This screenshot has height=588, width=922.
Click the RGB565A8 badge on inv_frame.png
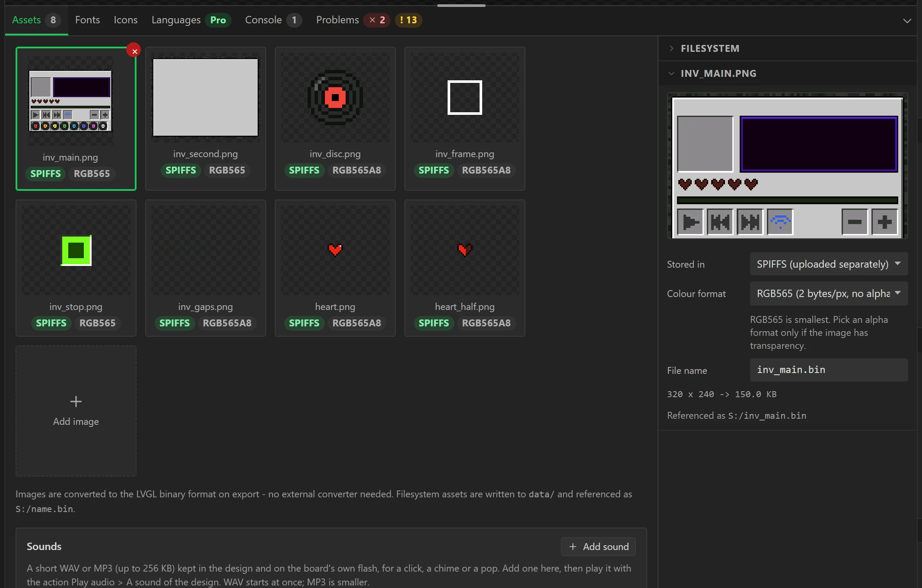tap(486, 170)
